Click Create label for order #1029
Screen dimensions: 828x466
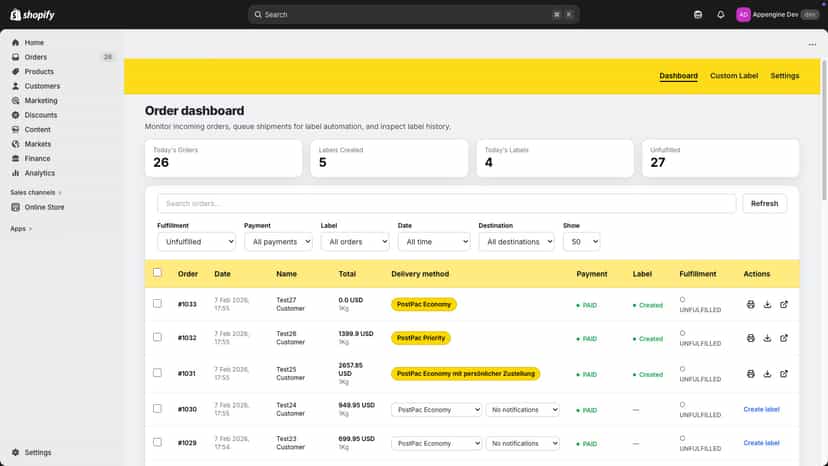point(761,443)
